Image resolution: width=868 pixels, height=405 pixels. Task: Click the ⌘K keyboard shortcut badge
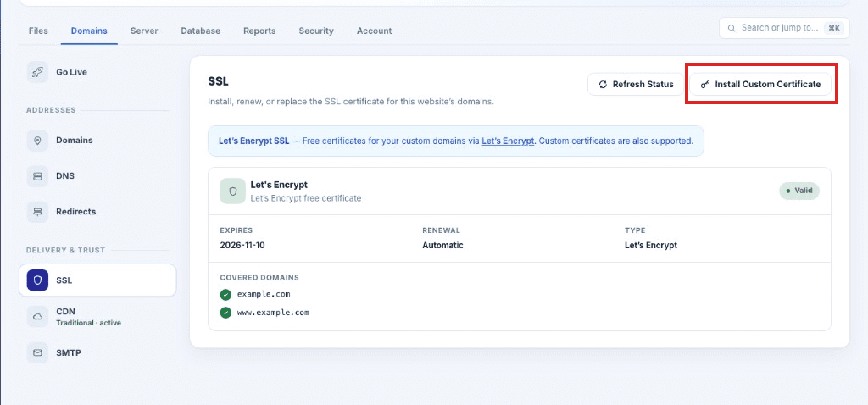834,28
